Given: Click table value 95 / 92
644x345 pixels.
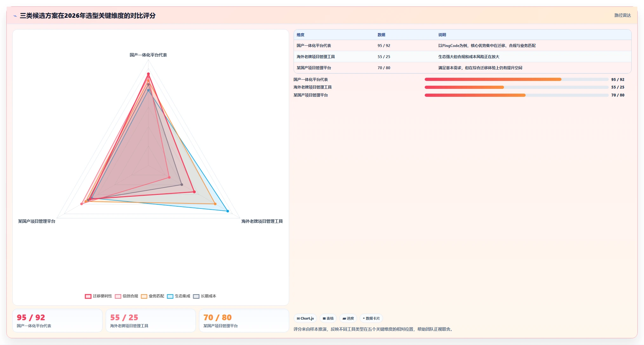Looking at the screenshot, I should 384,46.
